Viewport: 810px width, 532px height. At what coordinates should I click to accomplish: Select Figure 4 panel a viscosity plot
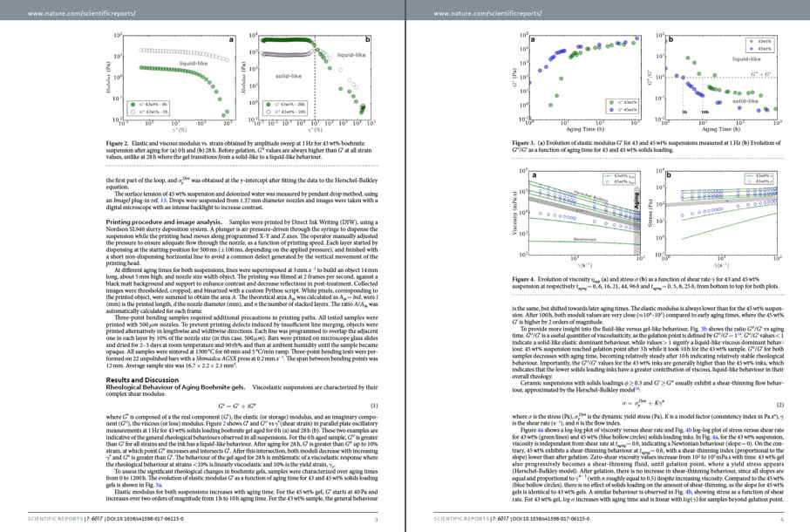tap(578, 217)
